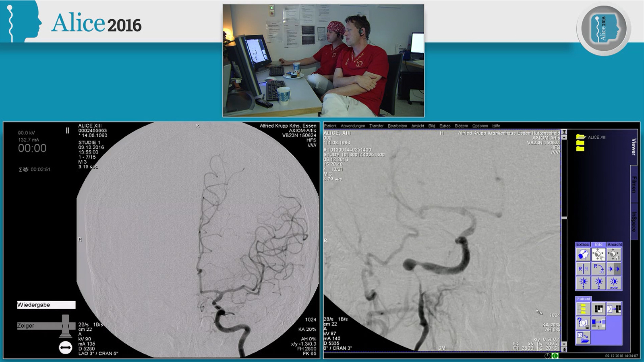
Task: Open the Patient menu
Action: coord(330,126)
